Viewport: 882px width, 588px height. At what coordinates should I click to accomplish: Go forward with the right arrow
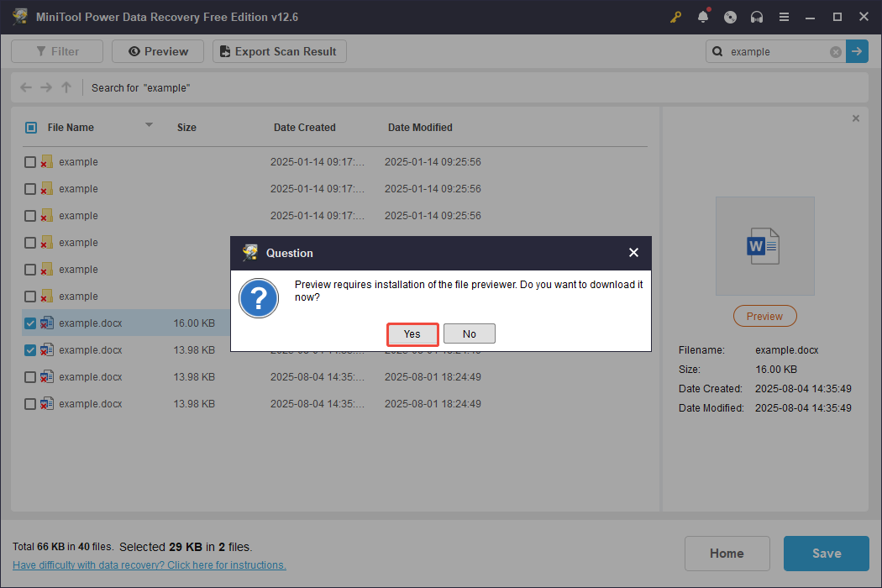pos(46,87)
